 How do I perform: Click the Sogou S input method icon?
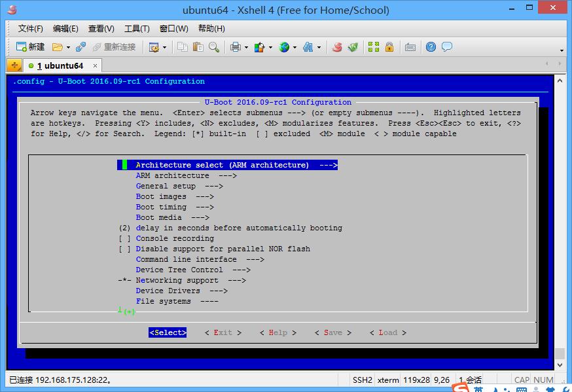point(460,387)
